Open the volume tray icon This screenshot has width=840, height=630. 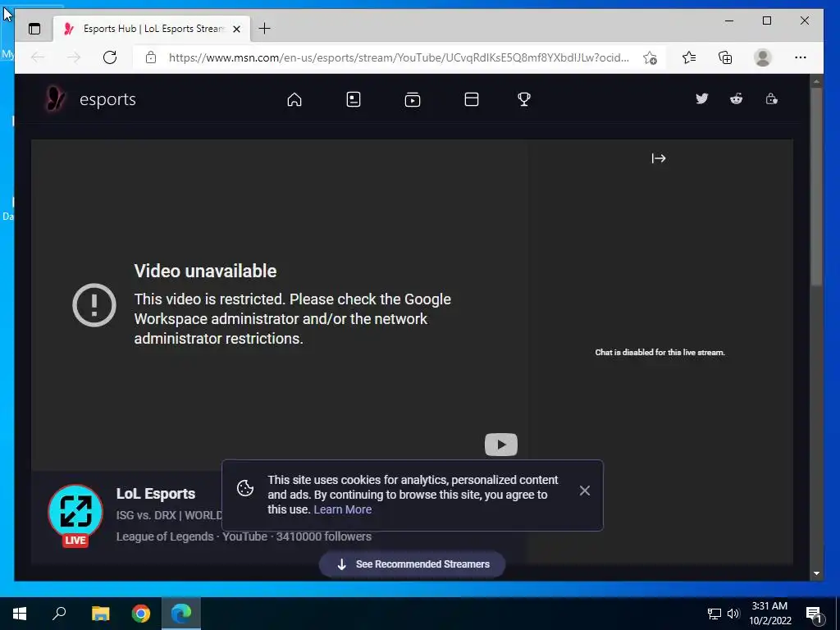(x=733, y=614)
